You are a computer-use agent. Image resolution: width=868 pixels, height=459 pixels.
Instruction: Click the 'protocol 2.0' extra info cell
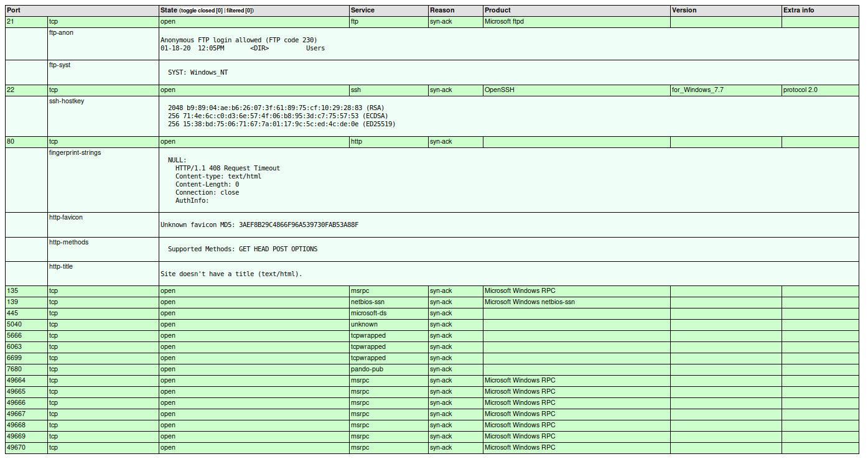click(x=821, y=90)
